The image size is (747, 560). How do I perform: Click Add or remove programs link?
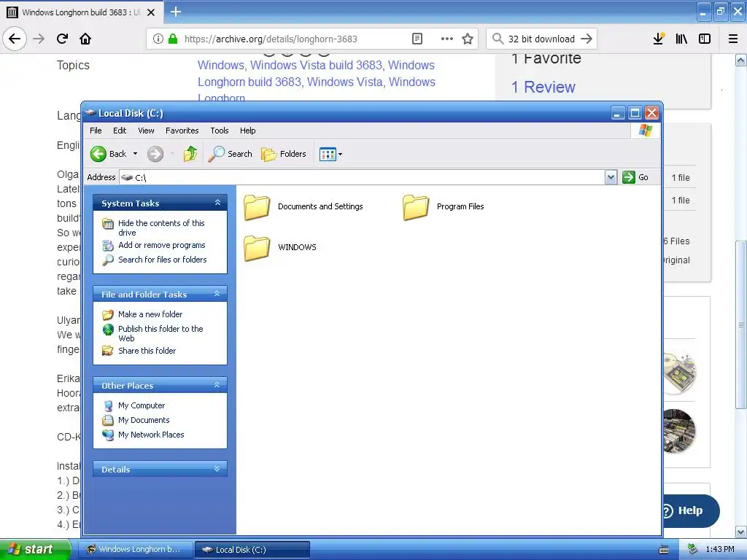161,245
